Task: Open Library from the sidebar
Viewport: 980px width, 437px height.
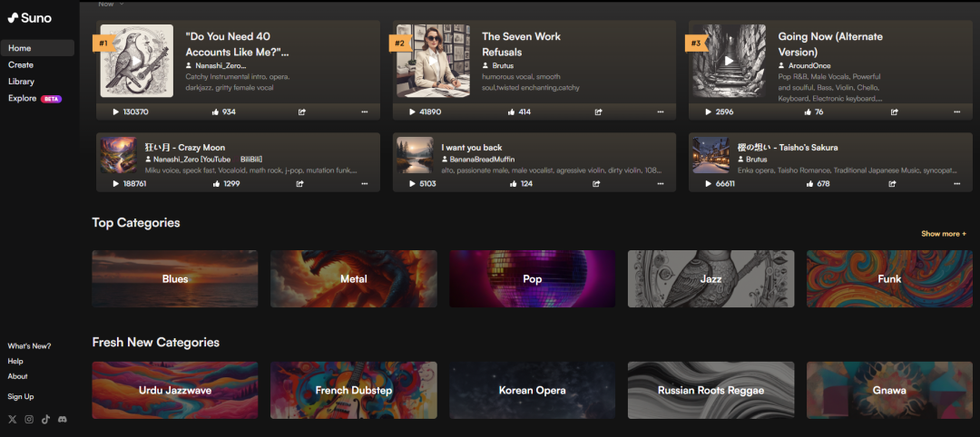Action: (21, 82)
